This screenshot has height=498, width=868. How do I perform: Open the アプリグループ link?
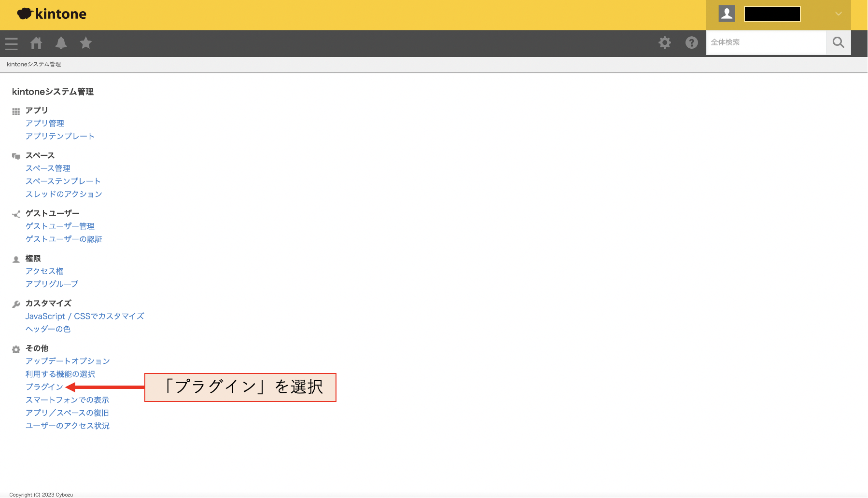(x=52, y=284)
